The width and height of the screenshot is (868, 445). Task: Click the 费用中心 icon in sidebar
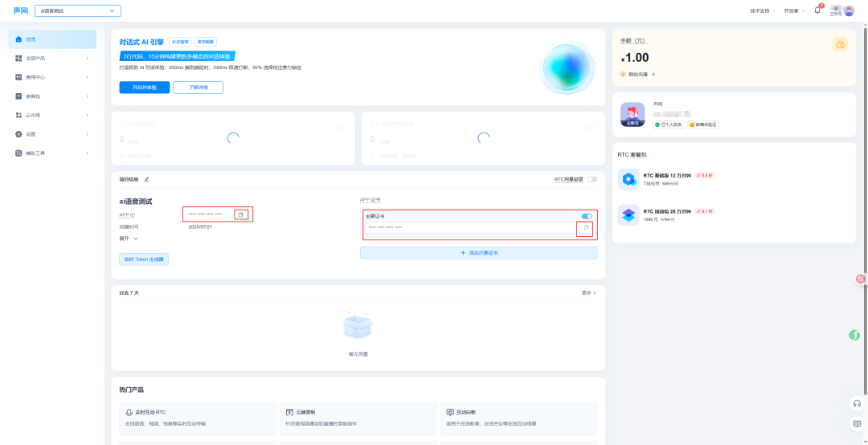coord(18,77)
